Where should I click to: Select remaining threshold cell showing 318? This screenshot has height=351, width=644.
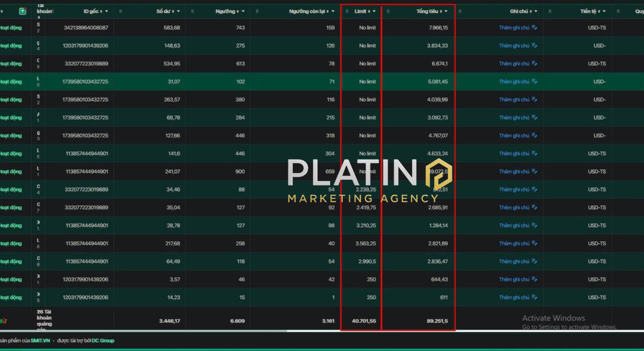(x=330, y=135)
